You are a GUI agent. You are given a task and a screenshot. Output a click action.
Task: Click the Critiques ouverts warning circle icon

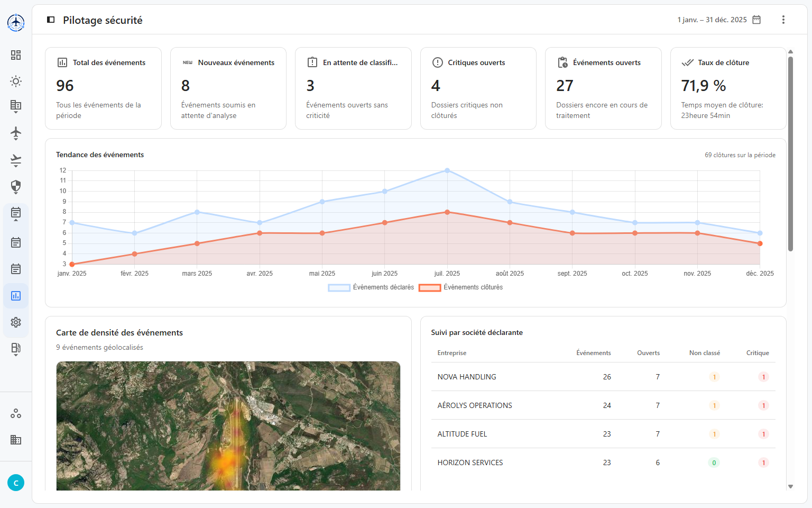pos(437,62)
